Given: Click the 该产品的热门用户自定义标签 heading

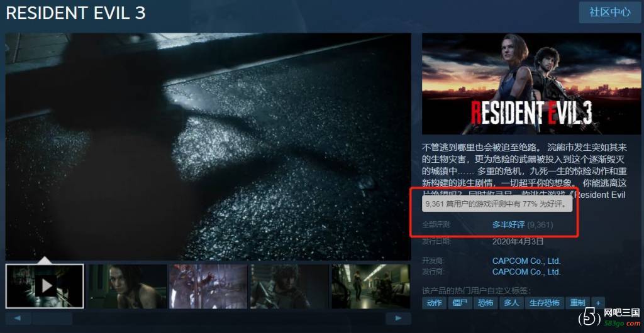Looking at the screenshot, I should [477, 291].
